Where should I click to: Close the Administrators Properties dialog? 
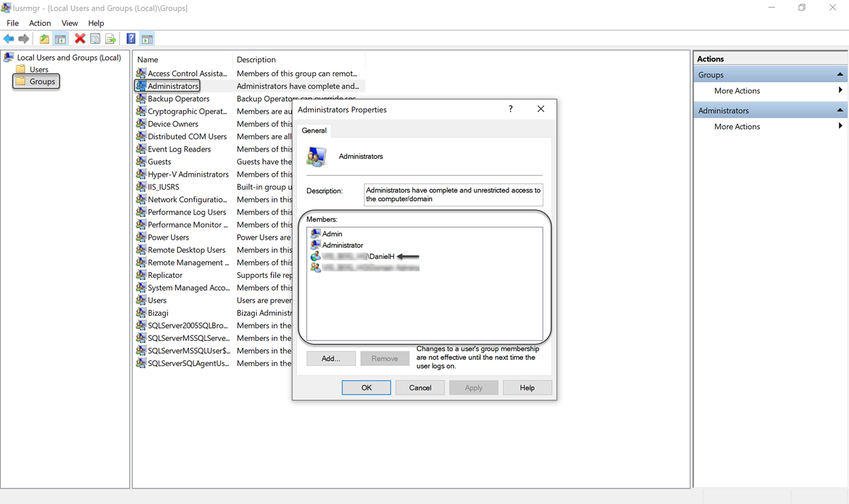541,109
